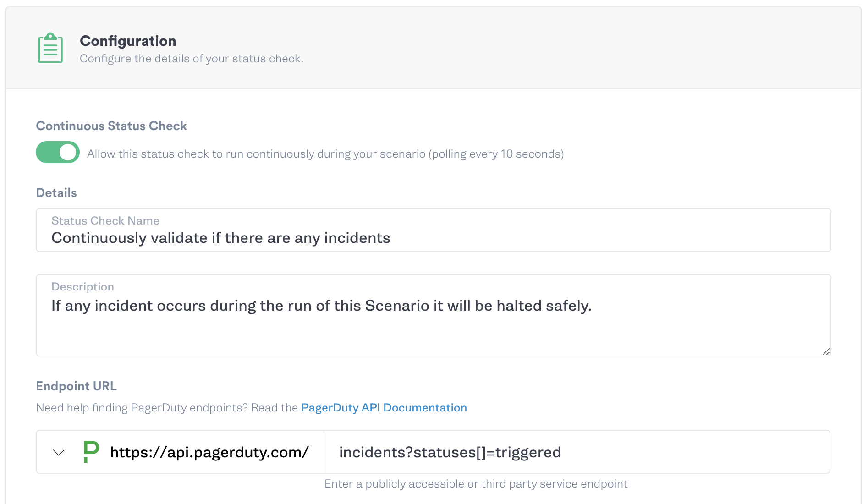Click the Continuous Status Check section heading
The width and height of the screenshot is (868, 504).
(111, 126)
